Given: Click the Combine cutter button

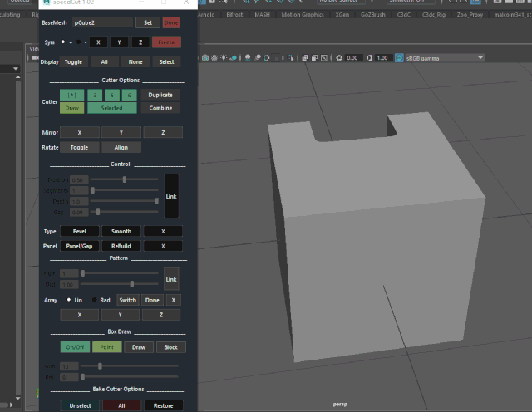Looking at the screenshot, I should (x=160, y=108).
